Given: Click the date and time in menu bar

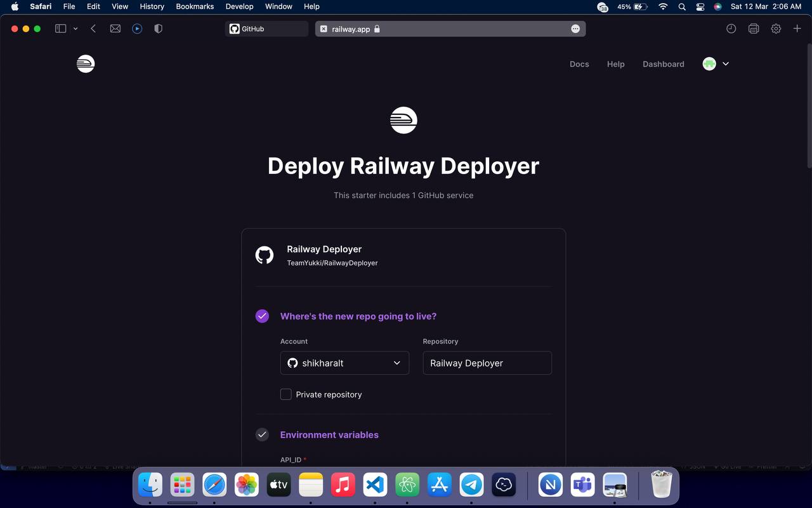Looking at the screenshot, I should [766, 6].
